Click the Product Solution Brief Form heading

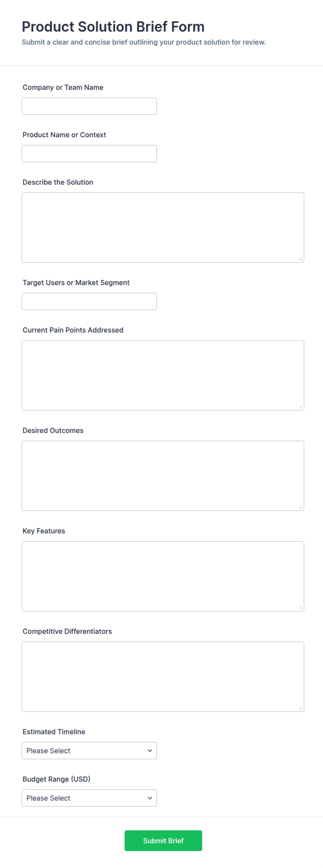[x=113, y=27]
